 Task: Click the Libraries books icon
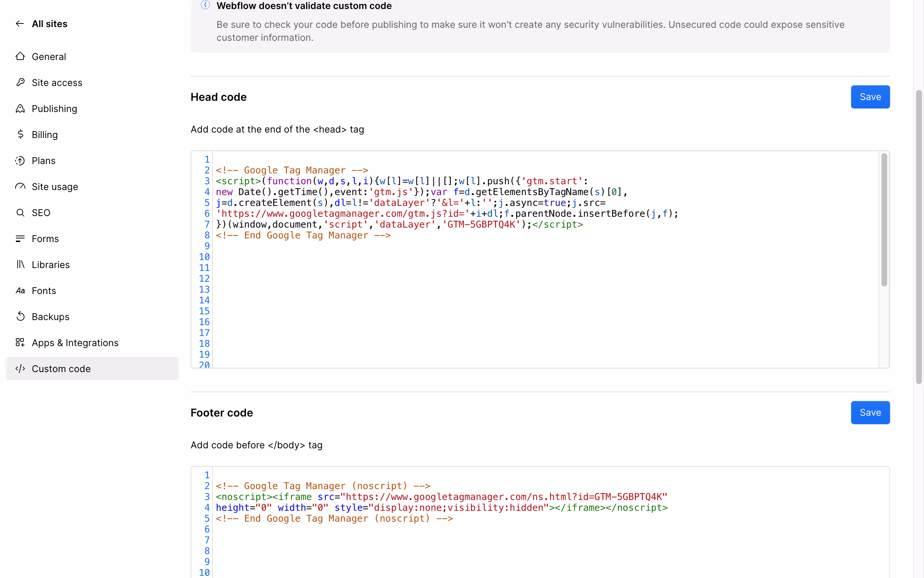(x=20, y=264)
